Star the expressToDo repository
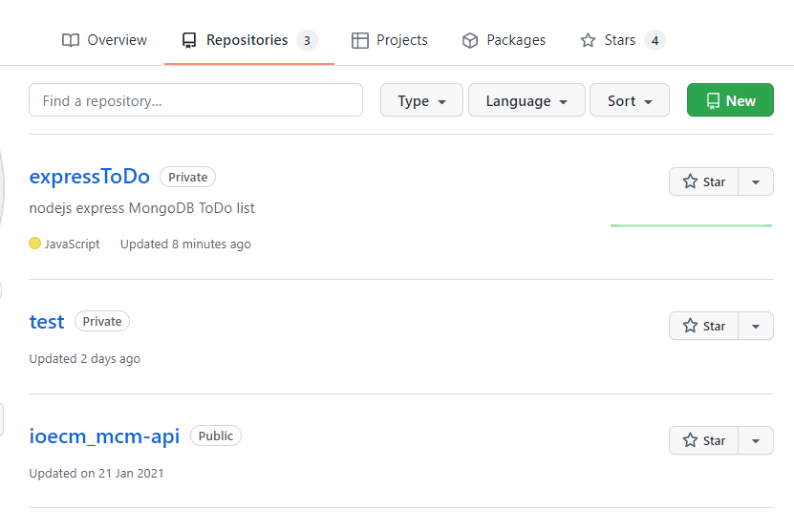Screen dimensions: 794x532 [704, 181]
